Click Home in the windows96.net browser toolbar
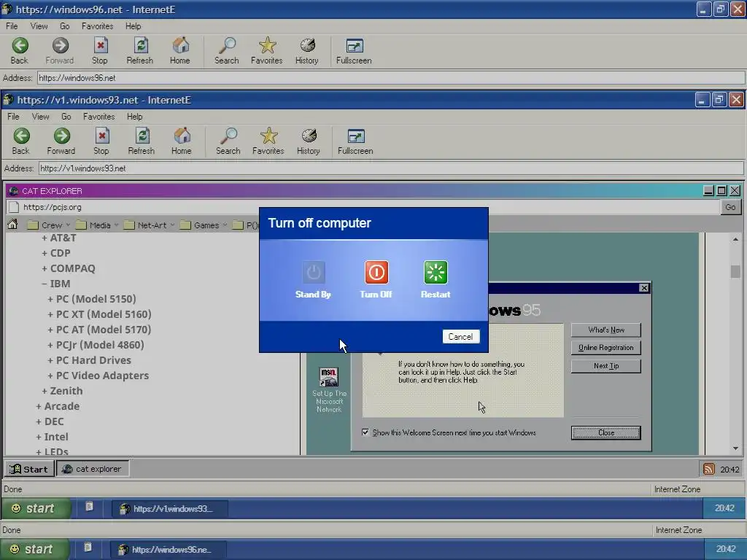747x560 pixels. [x=180, y=50]
